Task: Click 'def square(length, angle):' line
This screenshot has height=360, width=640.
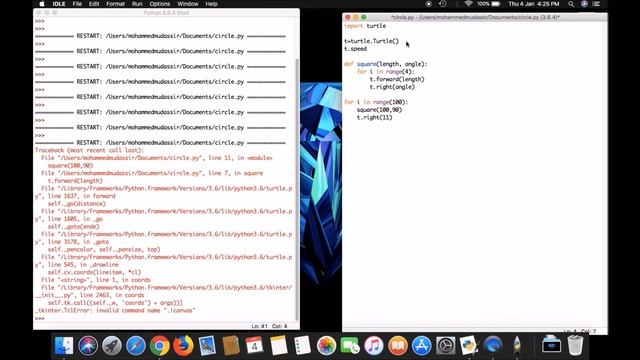Action: (385, 64)
